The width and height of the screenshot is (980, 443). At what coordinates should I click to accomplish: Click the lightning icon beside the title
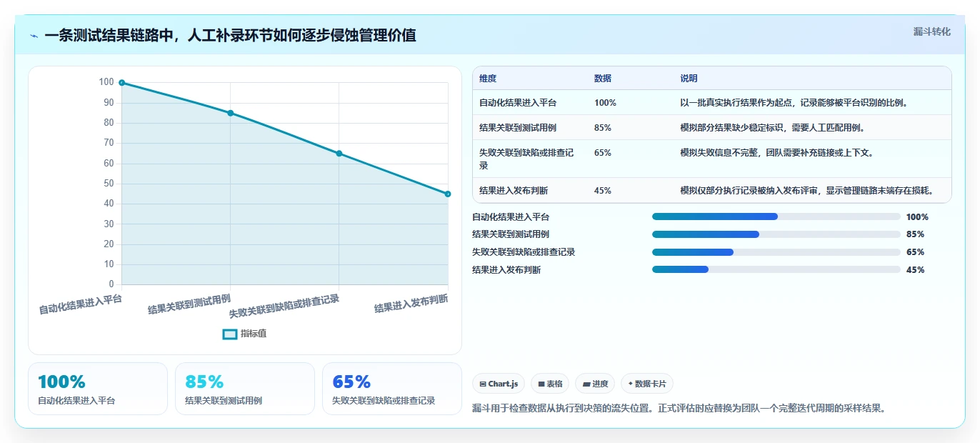[x=34, y=35]
